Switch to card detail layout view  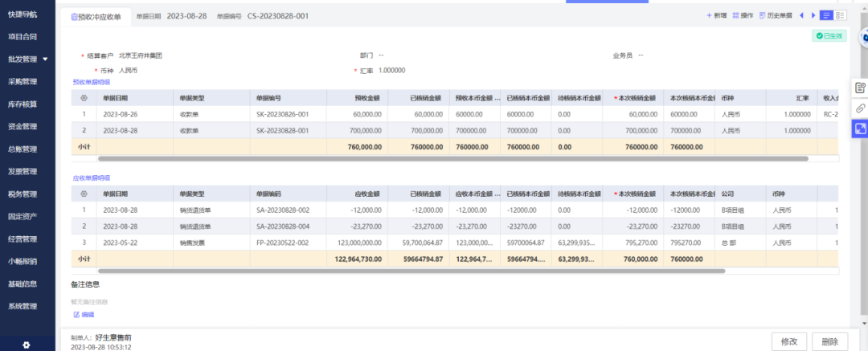tap(841, 15)
